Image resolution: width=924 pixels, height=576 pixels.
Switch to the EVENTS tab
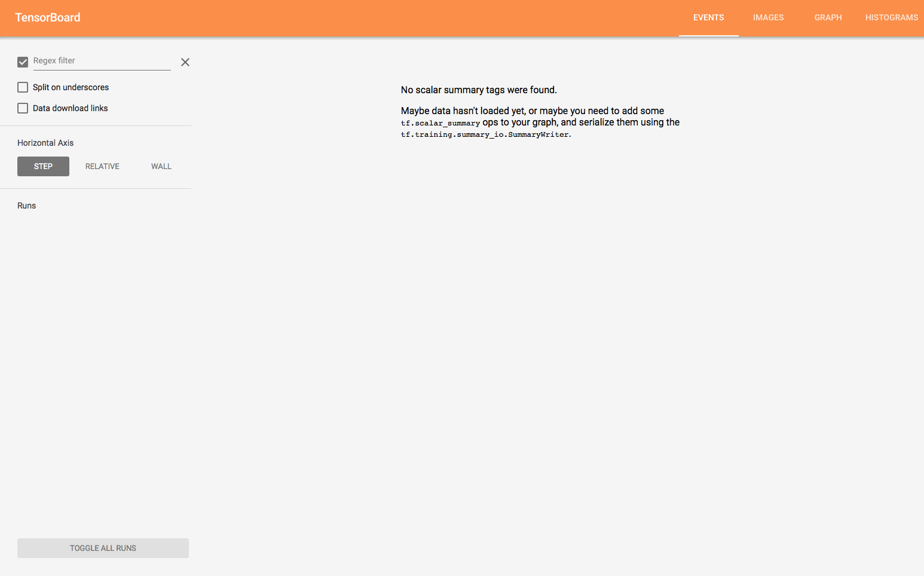click(x=709, y=18)
